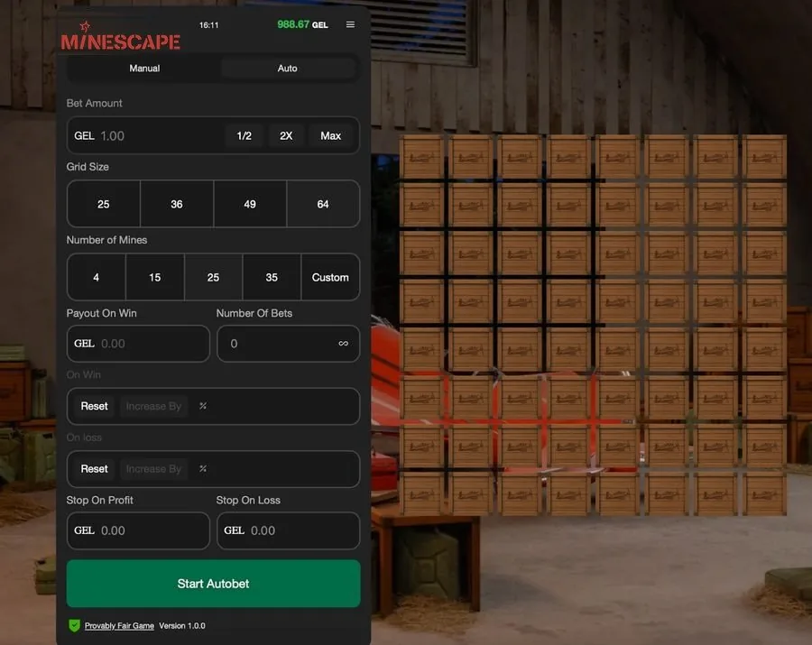Choose 35 mines

(x=272, y=277)
